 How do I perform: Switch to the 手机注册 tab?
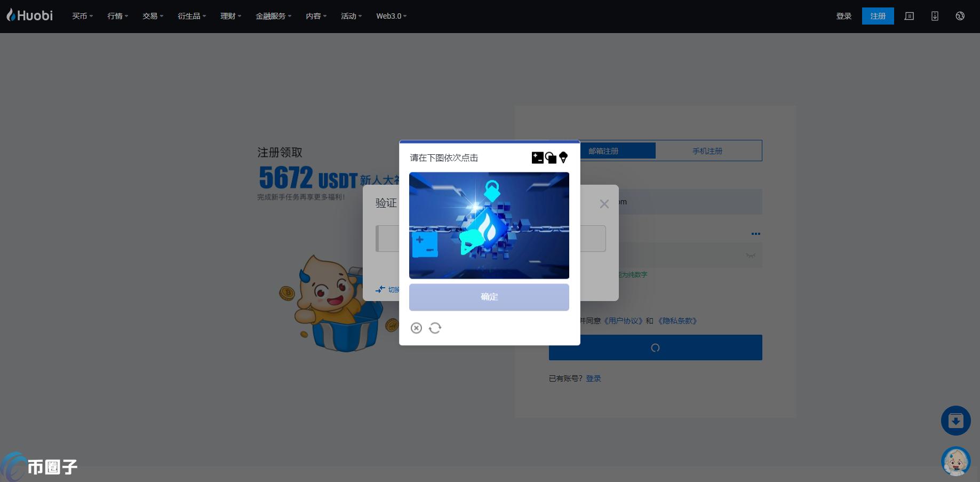pos(707,151)
